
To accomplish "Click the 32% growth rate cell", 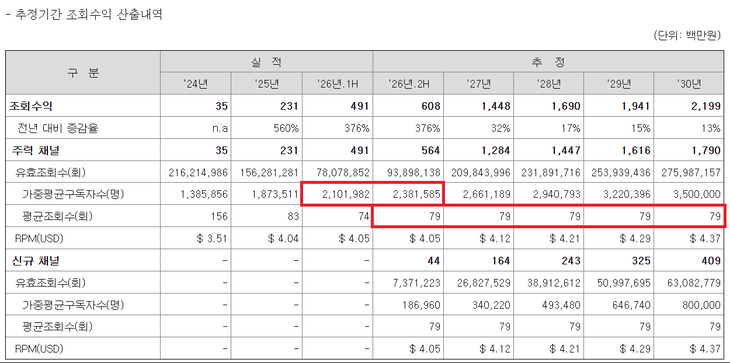I will pyautogui.click(x=501, y=128).
